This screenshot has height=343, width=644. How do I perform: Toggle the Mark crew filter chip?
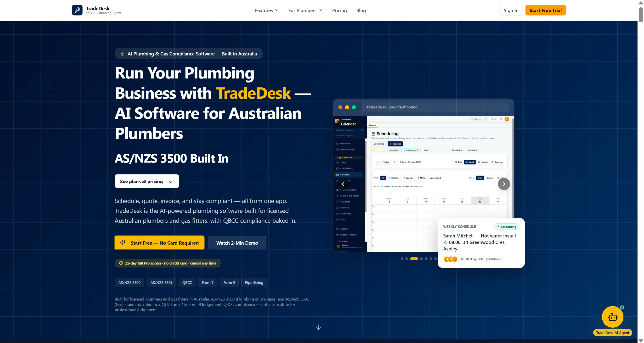421,178
